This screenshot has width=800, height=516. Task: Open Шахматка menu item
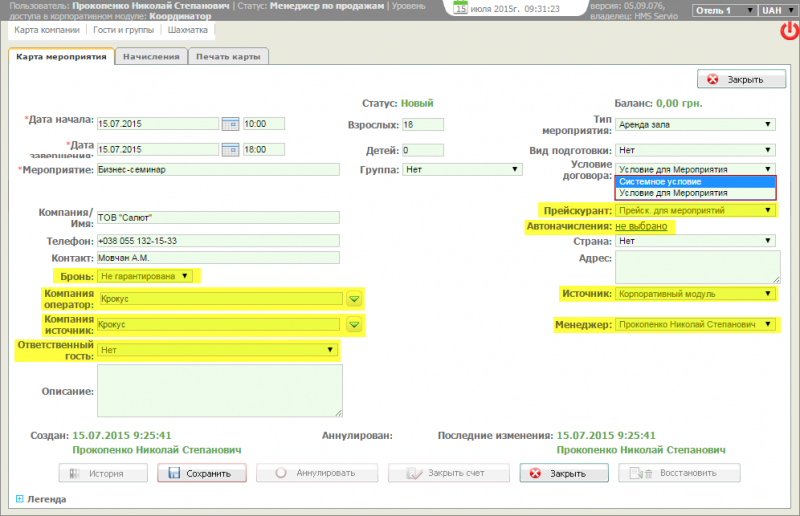pos(188,30)
